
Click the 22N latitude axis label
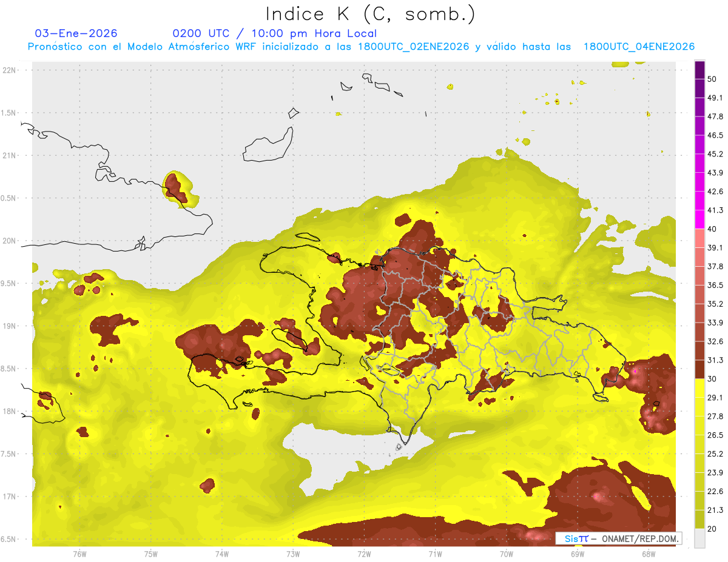point(9,70)
